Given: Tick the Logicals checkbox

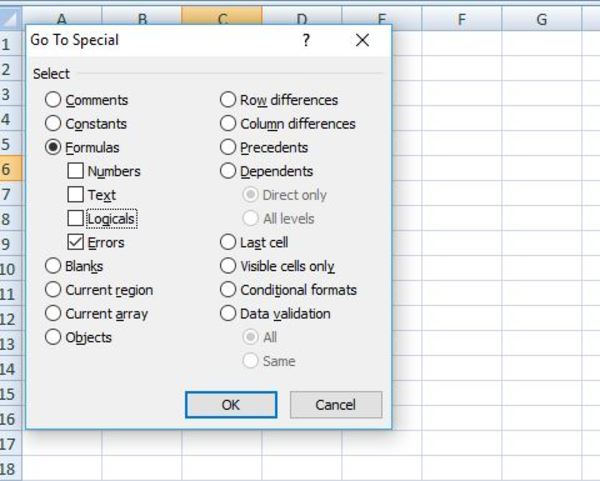Looking at the screenshot, I should (x=75, y=218).
